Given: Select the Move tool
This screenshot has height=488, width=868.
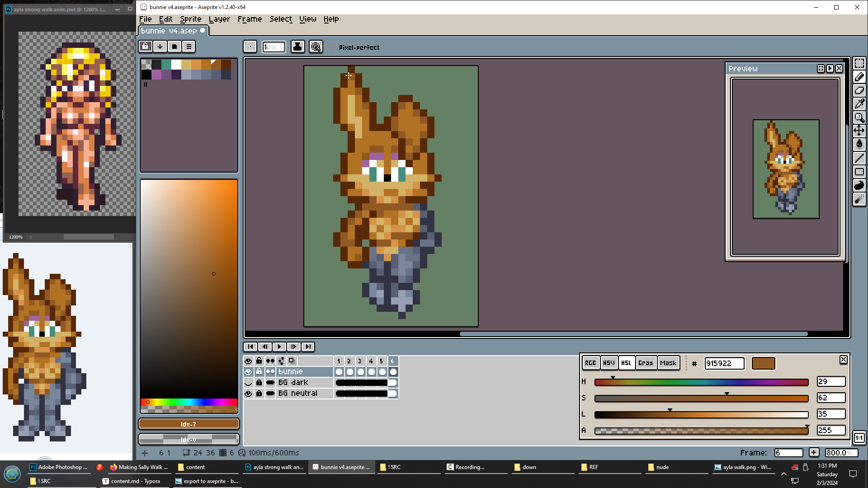Looking at the screenshot, I should (x=859, y=131).
